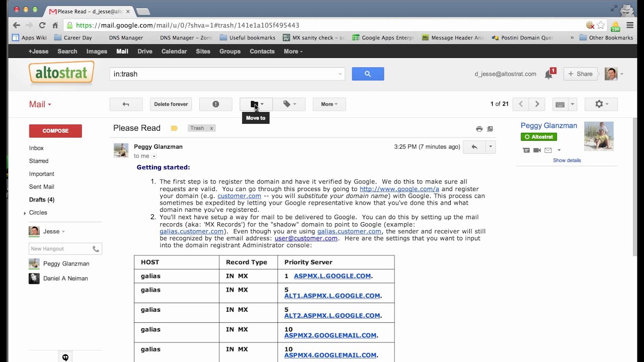
Task: Open Contacts in the Google bar
Action: tap(262, 51)
